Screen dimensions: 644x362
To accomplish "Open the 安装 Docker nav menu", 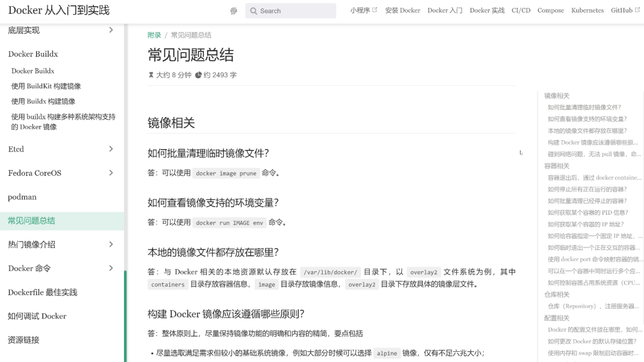I will (x=402, y=11).
